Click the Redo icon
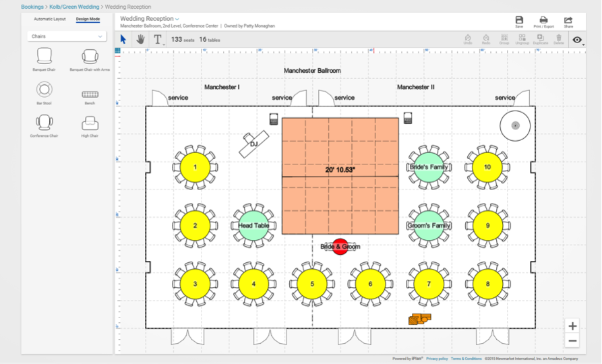 point(486,39)
